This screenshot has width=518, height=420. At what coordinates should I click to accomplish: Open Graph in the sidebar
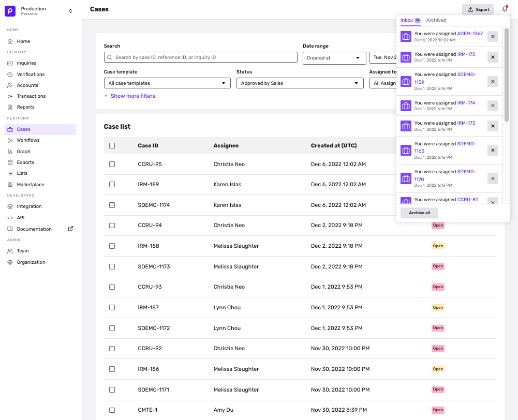pos(41,152)
